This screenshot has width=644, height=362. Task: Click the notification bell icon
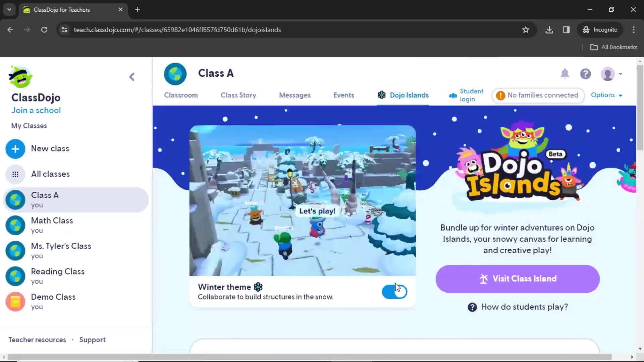click(x=565, y=74)
